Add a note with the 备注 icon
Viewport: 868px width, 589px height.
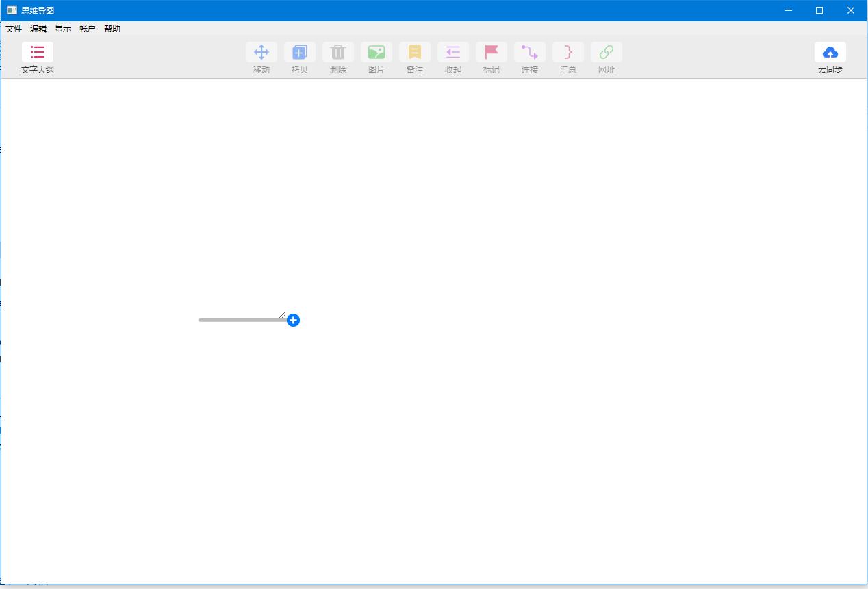click(414, 52)
